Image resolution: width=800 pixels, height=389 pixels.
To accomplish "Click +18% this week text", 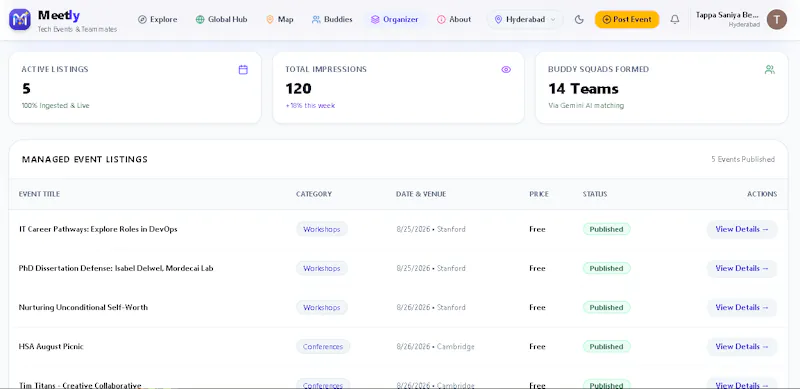I will click(x=310, y=106).
